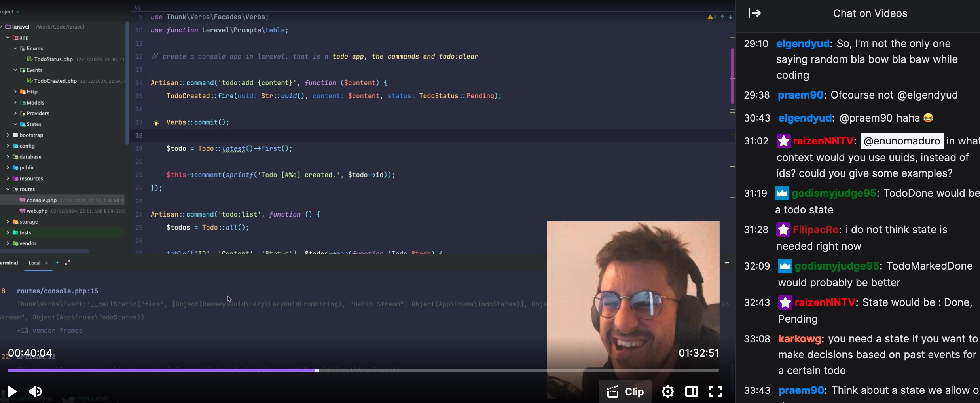980x403 pixels.
Task: Expand the tests folder
Action: coord(8,232)
